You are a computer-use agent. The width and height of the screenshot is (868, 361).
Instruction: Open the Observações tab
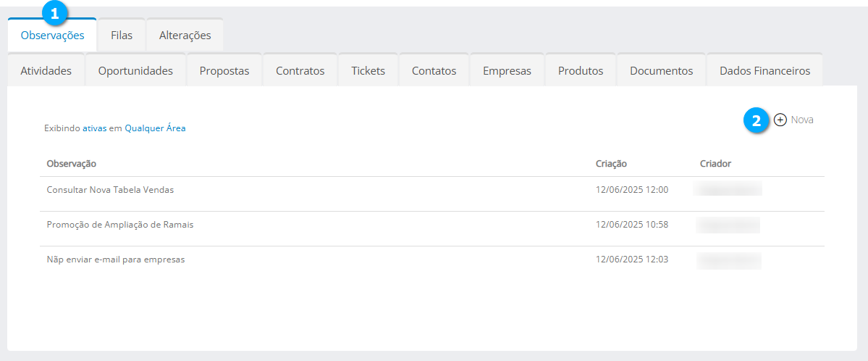52,35
